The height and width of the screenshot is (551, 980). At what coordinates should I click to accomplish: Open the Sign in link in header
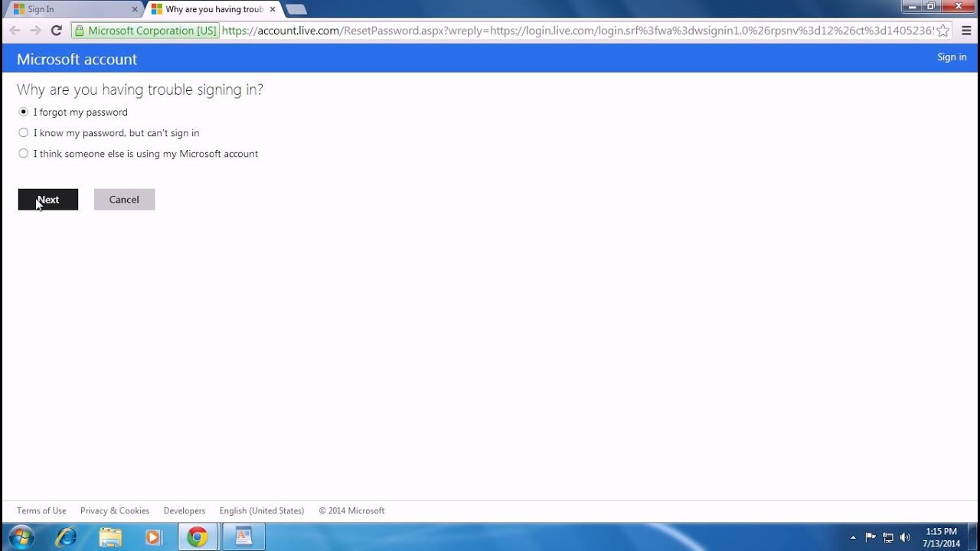(952, 57)
